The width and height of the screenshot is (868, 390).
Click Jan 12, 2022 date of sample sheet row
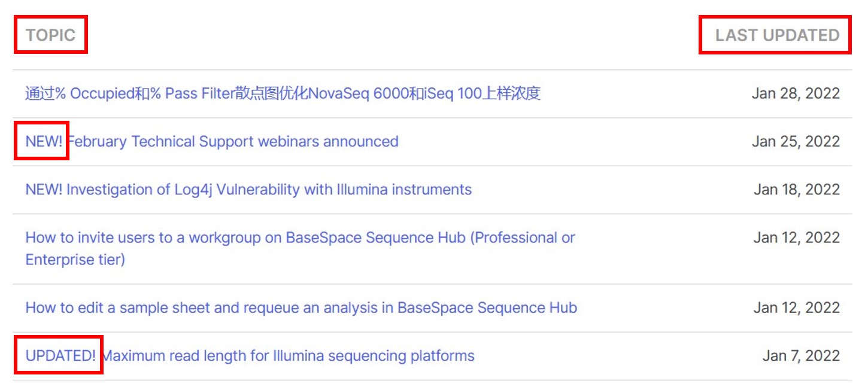[x=796, y=307]
